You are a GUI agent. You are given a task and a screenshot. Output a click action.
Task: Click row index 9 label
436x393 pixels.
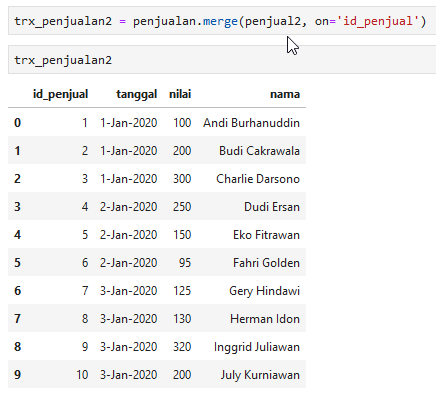pyautogui.click(x=17, y=375)
